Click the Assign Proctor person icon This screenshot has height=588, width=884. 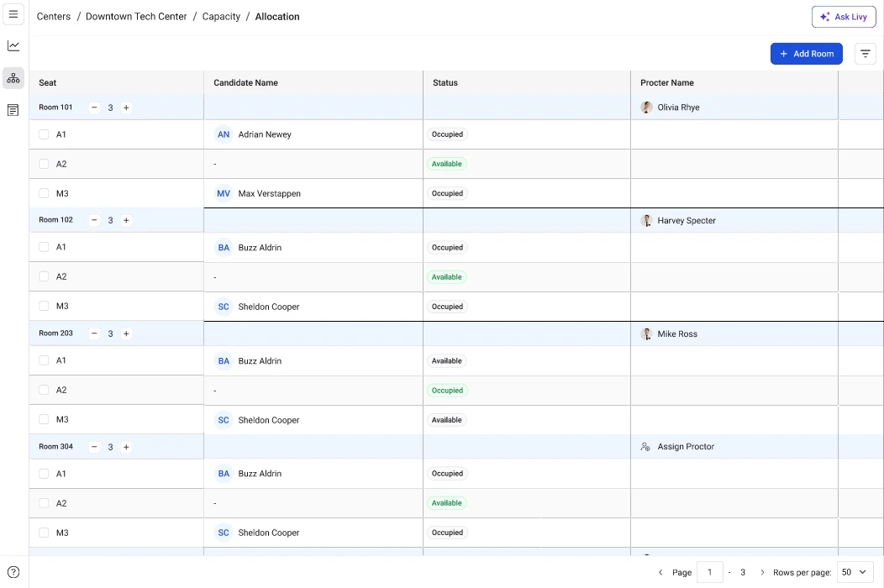click(645, 447)
